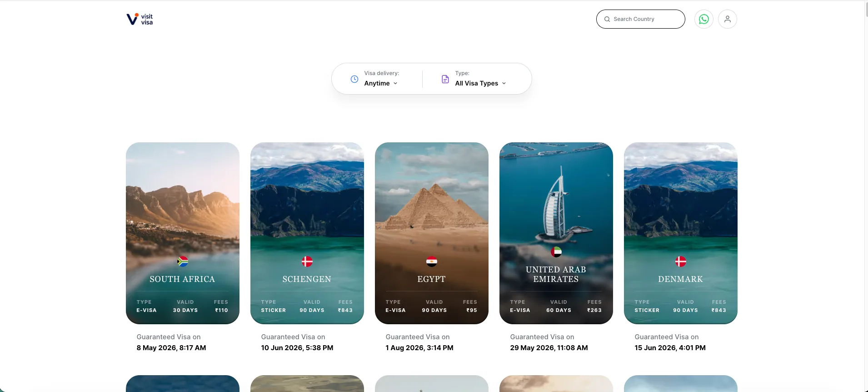Click the date 29 May 2026, 11:08 AM
This screenshot has width=868, height=392.
coord(549,348)
